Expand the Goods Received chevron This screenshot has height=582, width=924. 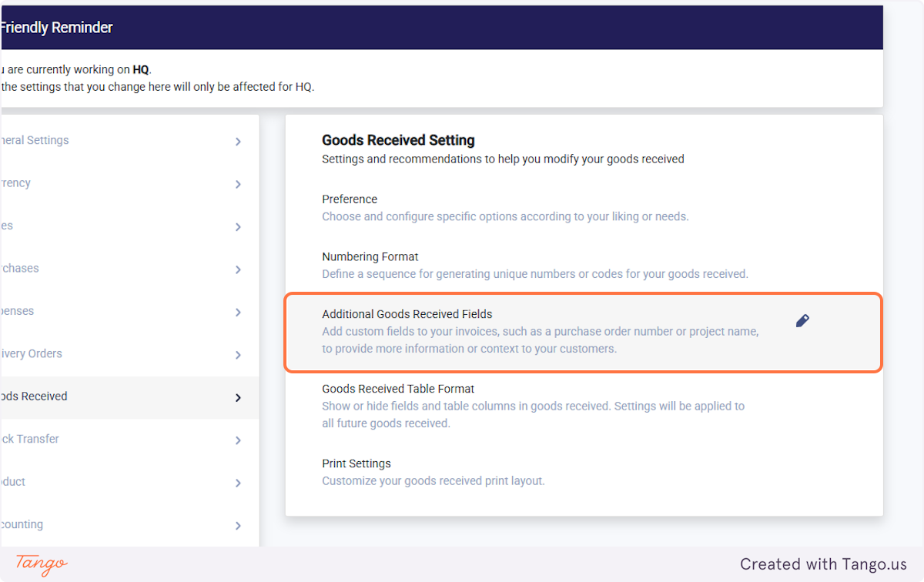click(238, 398)
